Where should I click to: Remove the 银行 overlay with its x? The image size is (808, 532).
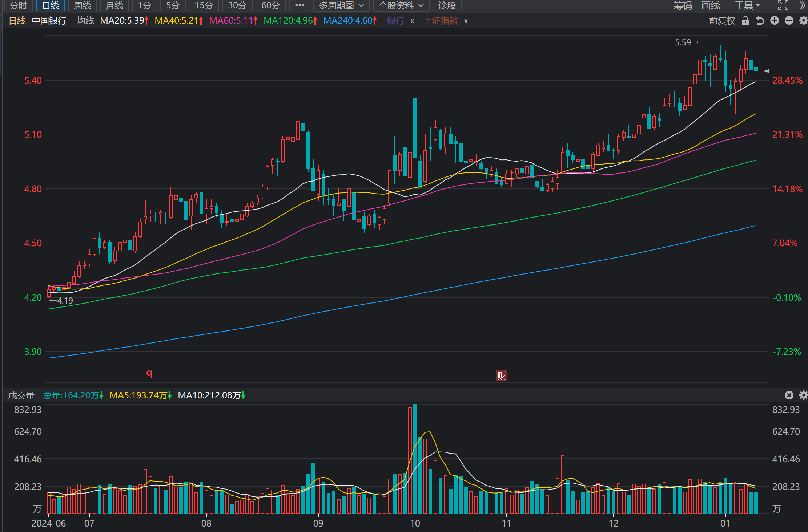[412, 21]
